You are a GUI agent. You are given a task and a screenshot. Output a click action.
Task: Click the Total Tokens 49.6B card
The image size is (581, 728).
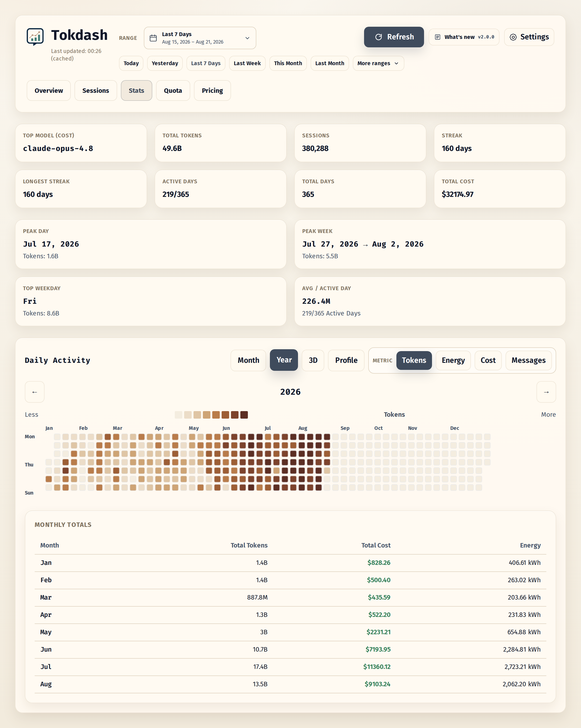click(x=220, y=143)
